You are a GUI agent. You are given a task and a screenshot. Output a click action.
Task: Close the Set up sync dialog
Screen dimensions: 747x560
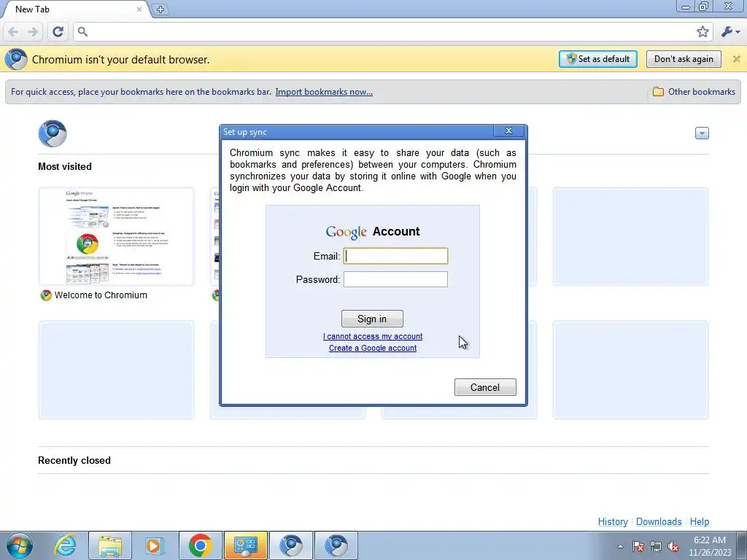(x=508, y=131)
